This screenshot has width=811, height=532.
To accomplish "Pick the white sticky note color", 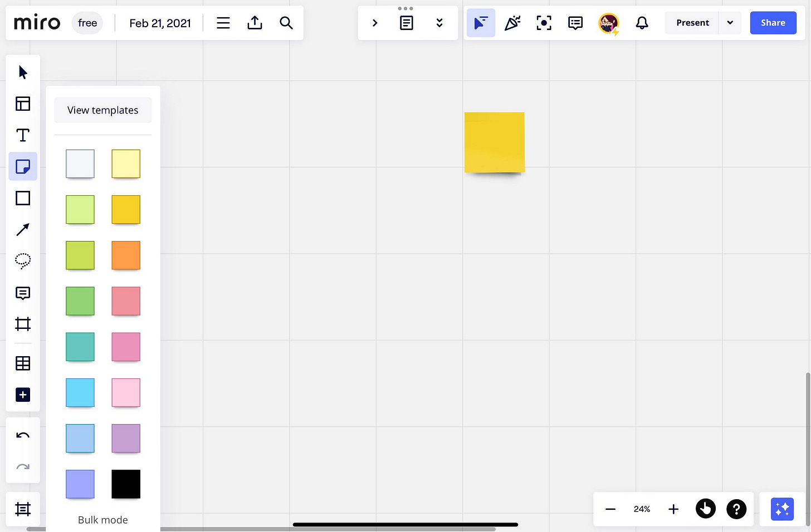I will tap(80, 164).
